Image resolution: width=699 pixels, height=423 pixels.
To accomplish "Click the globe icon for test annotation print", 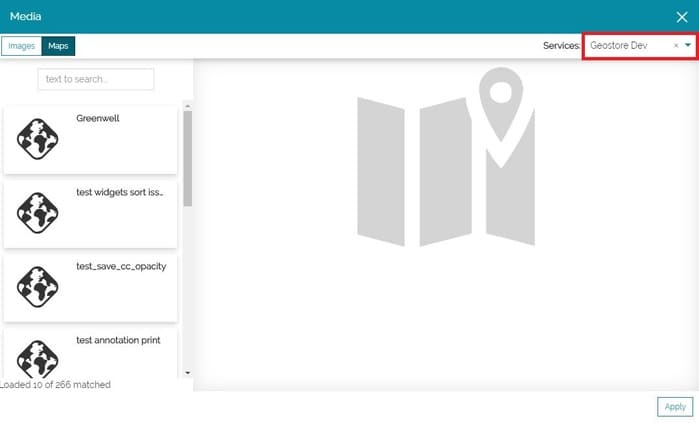I will (x=38, y=358).
